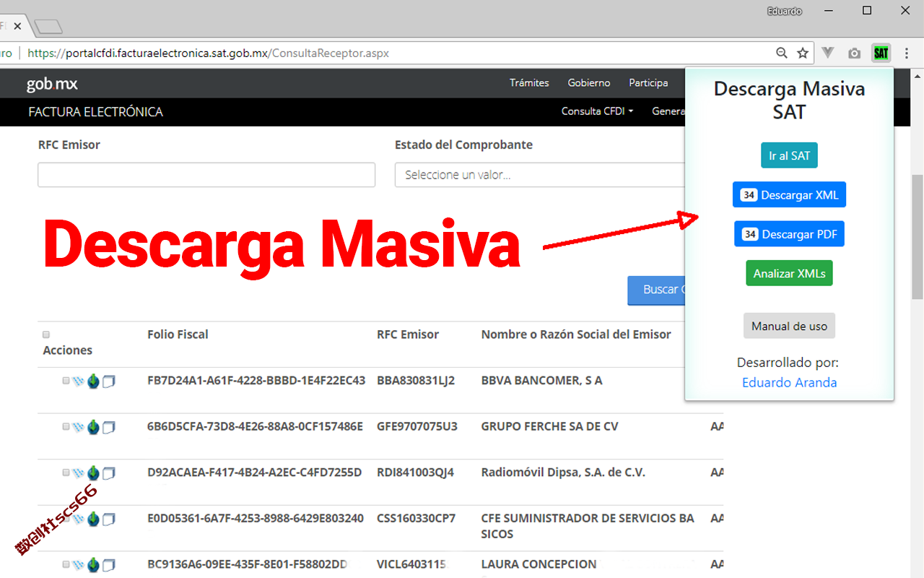Click RFC value RDI841003QJ4

click(415, 473)
